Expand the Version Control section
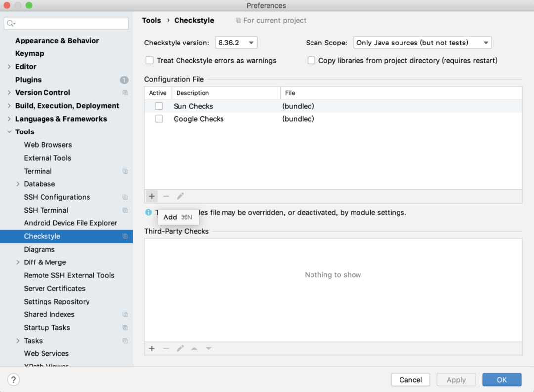This screenshot has width=534, height=392. (9, 92)
